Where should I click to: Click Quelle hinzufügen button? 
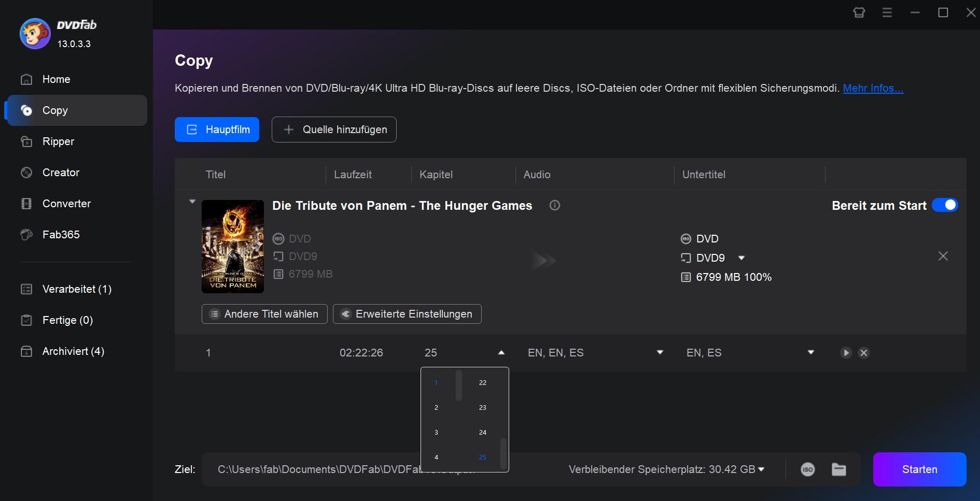pyautogui.click(x=334, y=130)
